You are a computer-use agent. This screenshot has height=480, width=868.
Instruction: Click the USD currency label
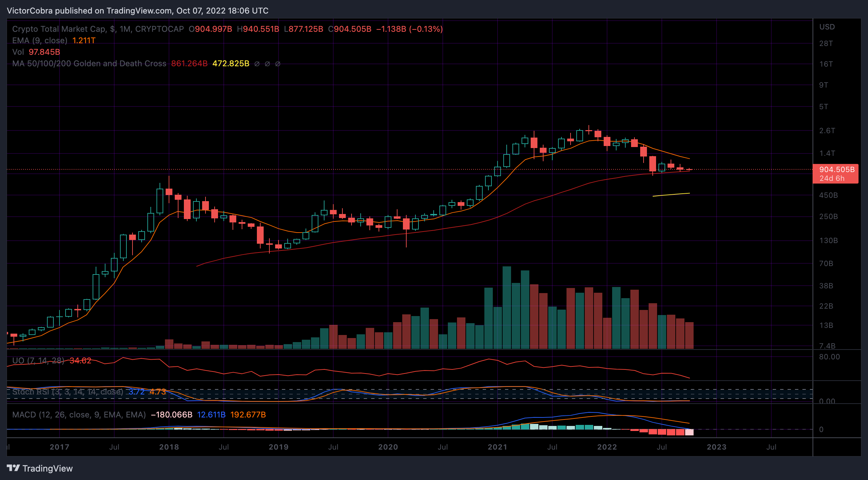click(827, 27)
